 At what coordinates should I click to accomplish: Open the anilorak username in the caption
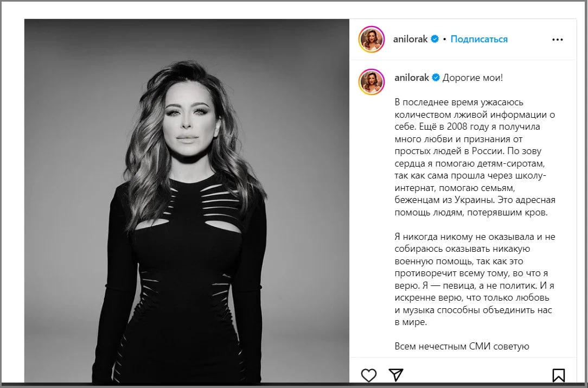[412, 78]
